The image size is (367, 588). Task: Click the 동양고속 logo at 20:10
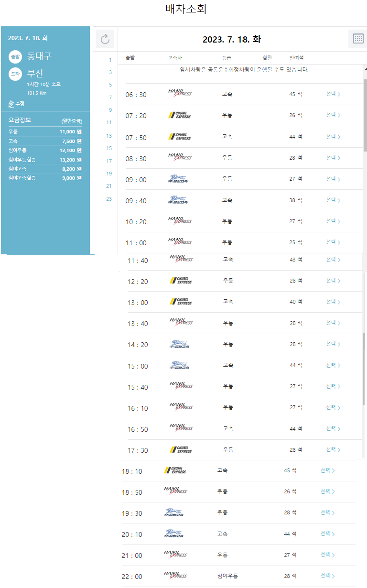[x=173, y=534]
